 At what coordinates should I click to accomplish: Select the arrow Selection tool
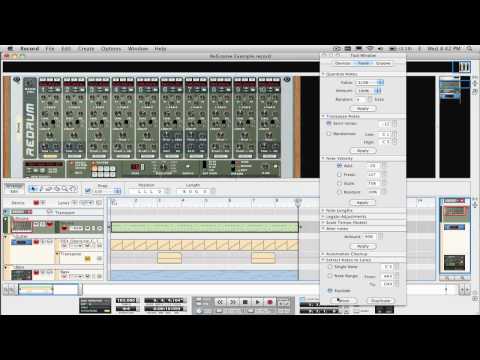pos(33,189)
